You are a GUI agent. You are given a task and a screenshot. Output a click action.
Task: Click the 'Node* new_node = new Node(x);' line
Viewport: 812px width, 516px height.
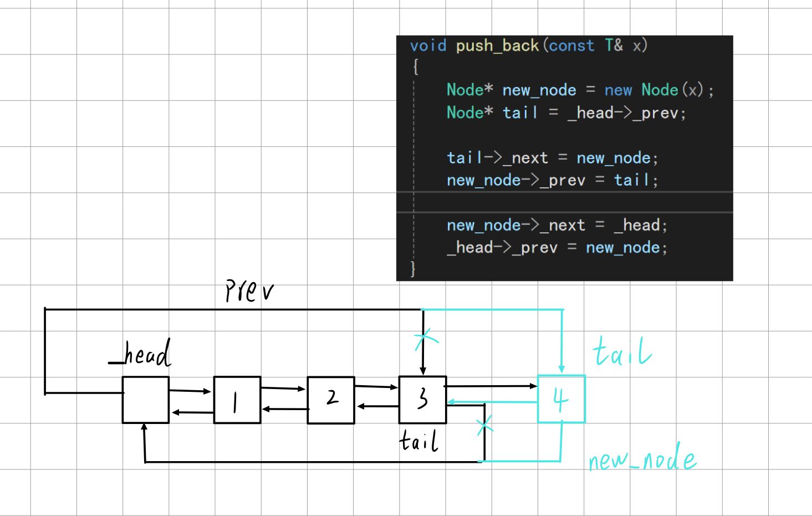(x=580, y=90)
